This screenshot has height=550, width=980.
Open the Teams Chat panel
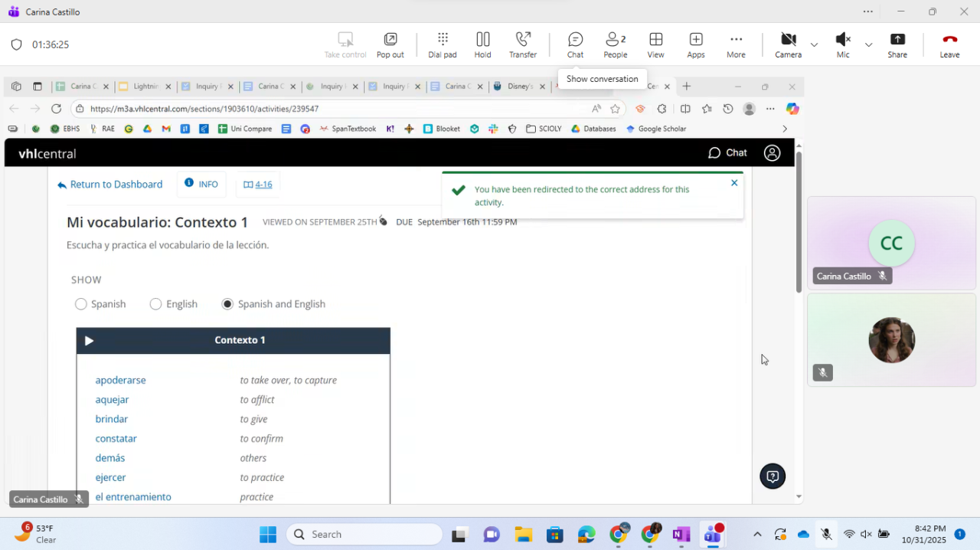click(x=575, y=44)
